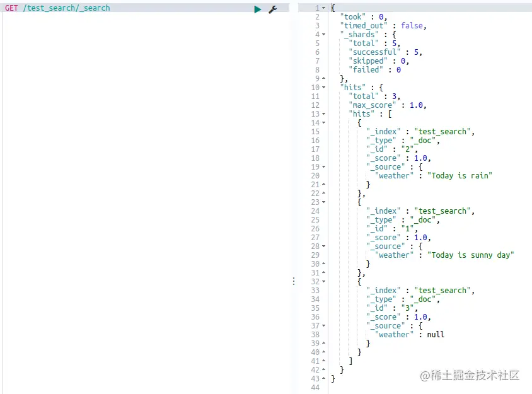
Task: Collapse the first hit object at line 14
Action: (324, 122)
